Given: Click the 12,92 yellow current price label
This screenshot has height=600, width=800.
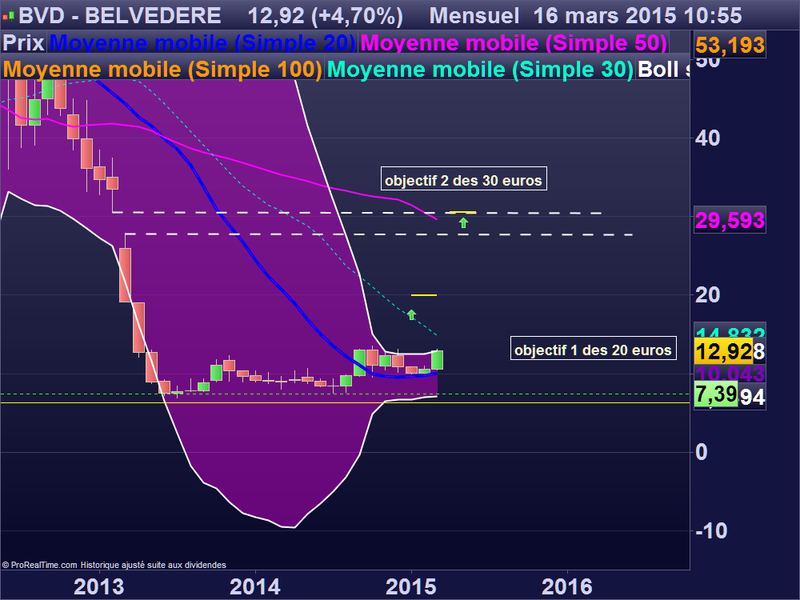Looking at the screenshot, I should [x=724, y=352].
